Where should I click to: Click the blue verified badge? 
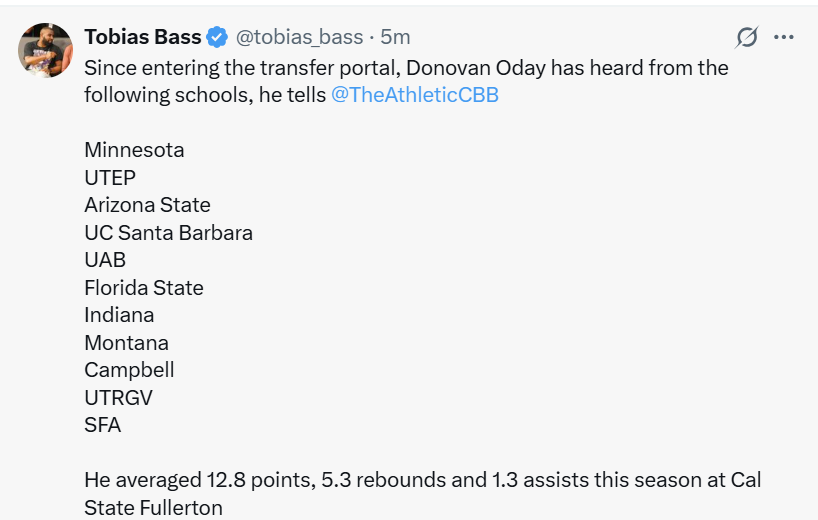(217, 38)
